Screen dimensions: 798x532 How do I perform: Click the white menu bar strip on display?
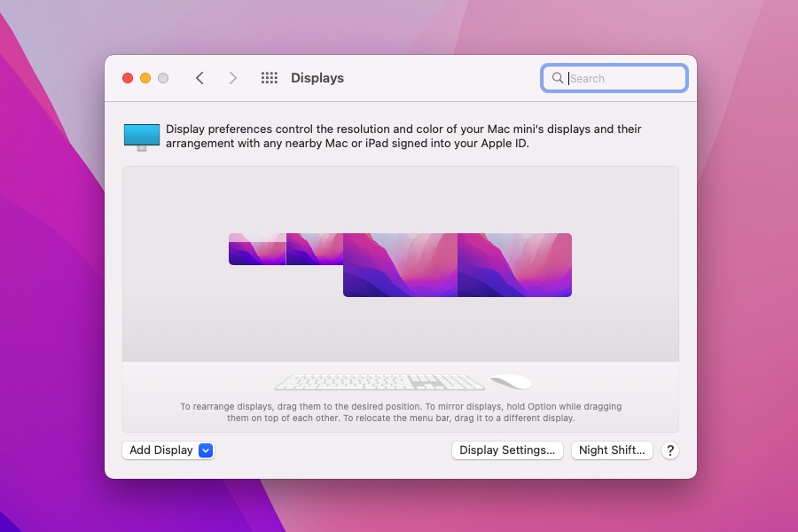257,238
